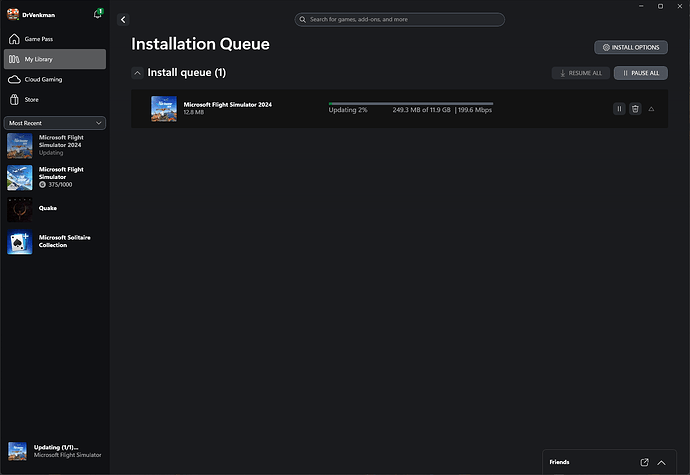Screen dimensions: 690x475
Task: Select My Library in the sidebar
Action: tap(55, 59)
